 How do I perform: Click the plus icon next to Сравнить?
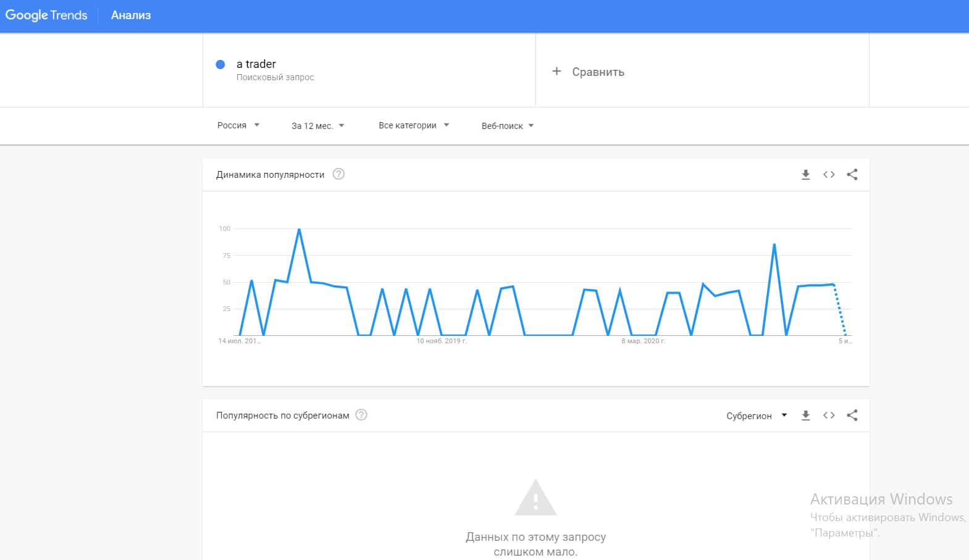[x=556, y=71]
